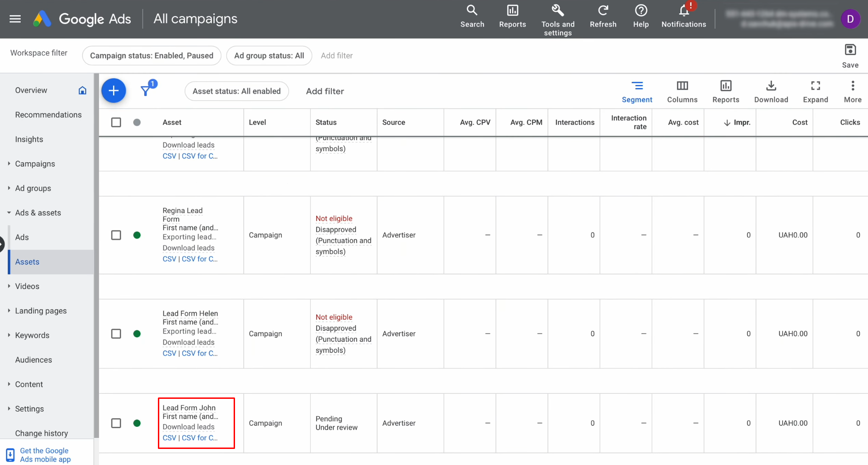The width and height of the screenshot is (868, 465).
Task: Select Assets in the sidebar
Action: click(x=50, y=262)
